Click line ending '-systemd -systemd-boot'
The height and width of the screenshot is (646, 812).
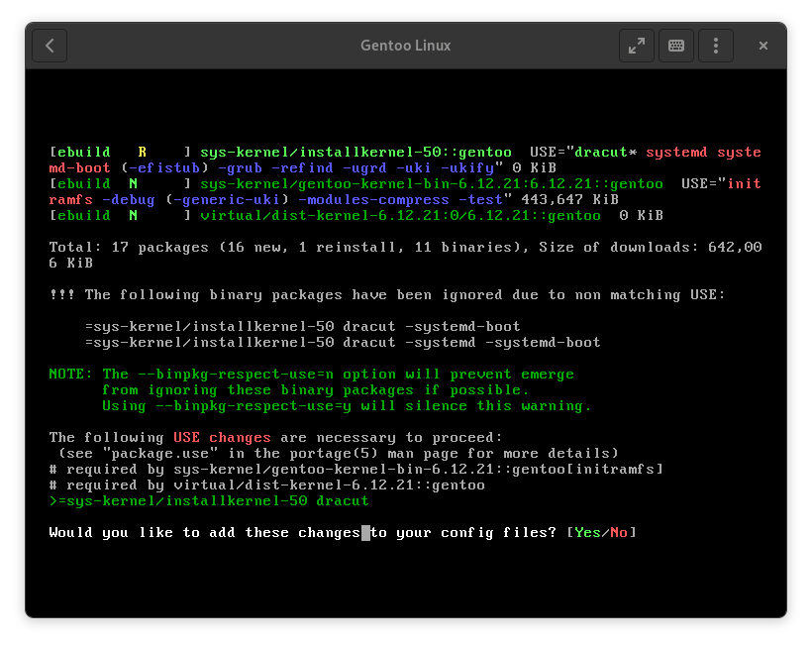click(x=343, y=343)
